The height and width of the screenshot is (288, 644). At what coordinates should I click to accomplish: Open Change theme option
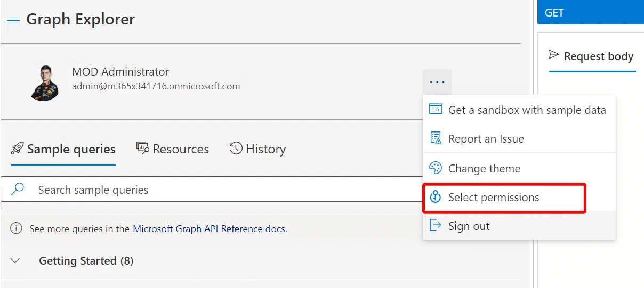tap(519, 169)
